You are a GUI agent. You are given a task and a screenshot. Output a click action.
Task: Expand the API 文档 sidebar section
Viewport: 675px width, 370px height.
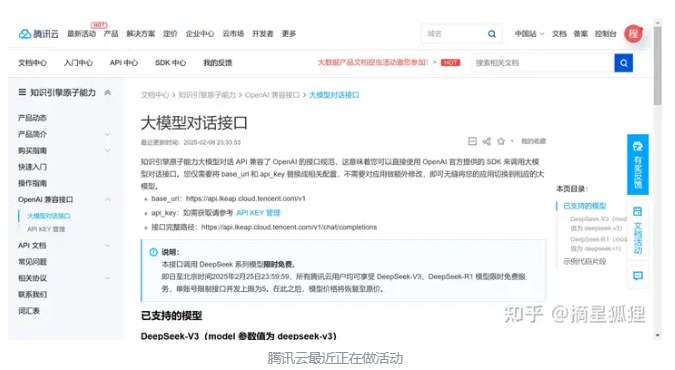[108, 246]
